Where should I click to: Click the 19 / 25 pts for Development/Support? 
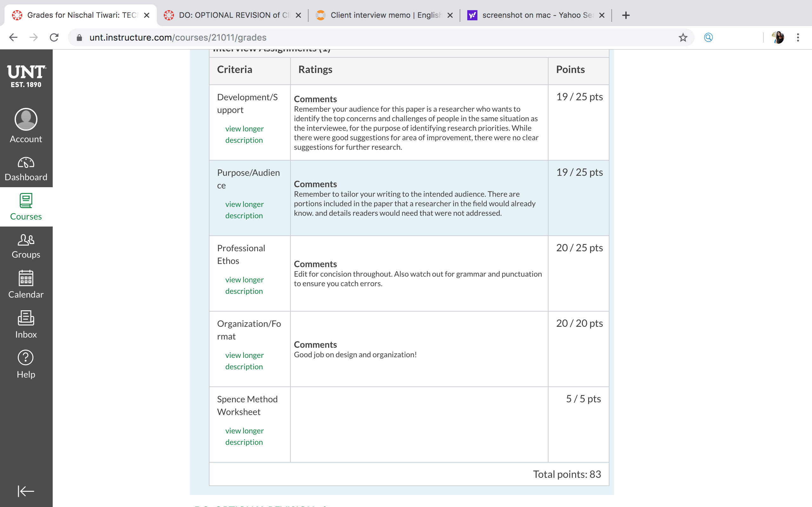click(580, 96)
